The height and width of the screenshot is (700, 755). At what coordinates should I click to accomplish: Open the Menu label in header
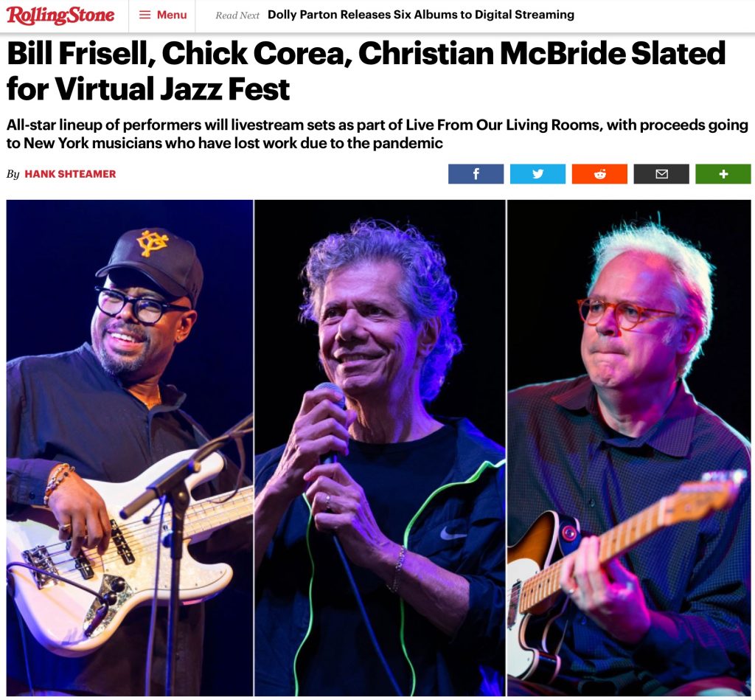pyautogui.click(x=171, y=15)
